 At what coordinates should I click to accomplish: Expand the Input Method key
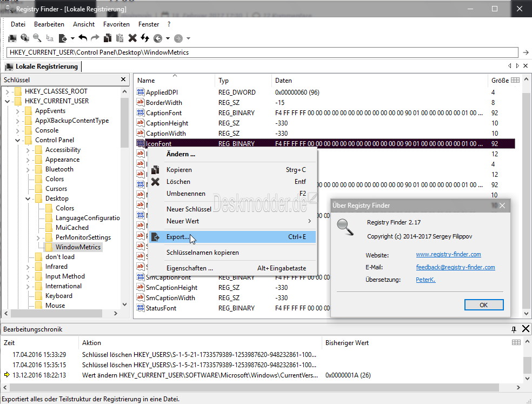(28, 277)
